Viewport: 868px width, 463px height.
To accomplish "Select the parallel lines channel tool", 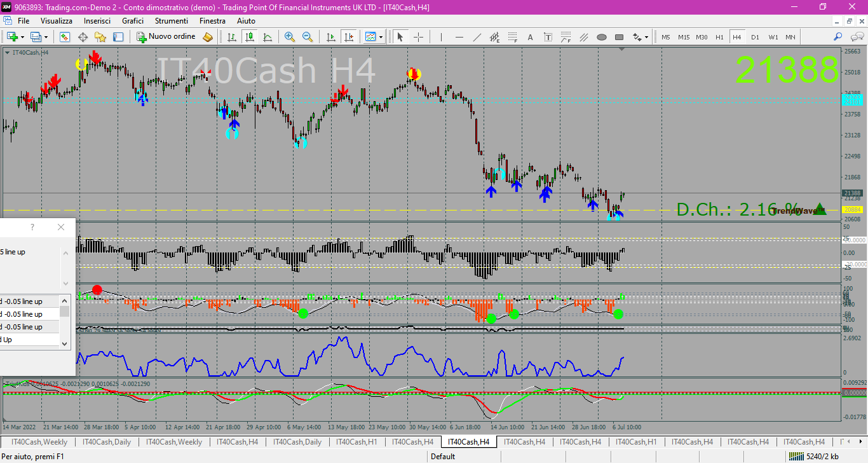I will pyautogui.click(x=584, y=37).
